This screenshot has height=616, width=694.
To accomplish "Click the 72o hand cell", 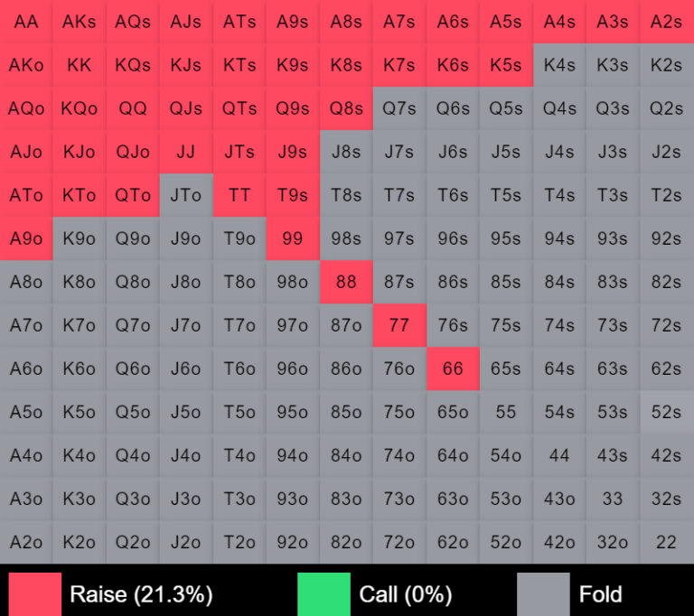I will pyautogui.click(x=399, y=542).
